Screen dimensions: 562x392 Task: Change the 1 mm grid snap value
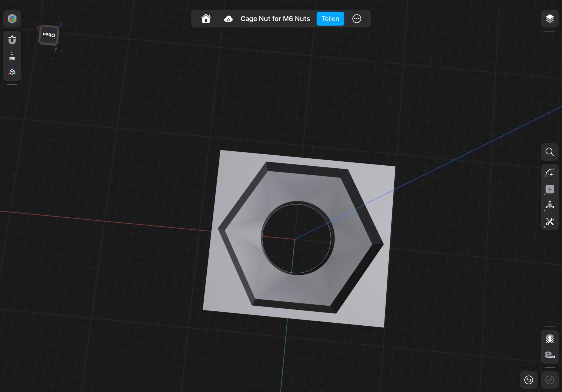coord(12,56)
